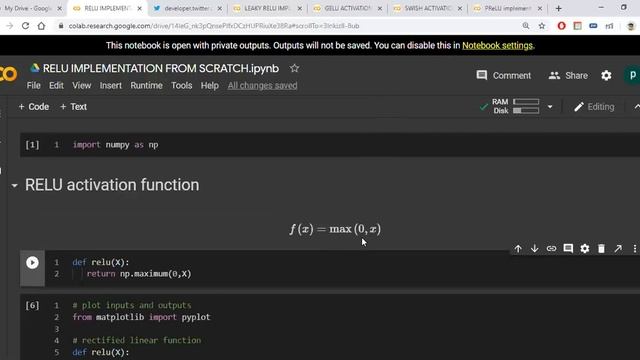
Task: Move the cell down with the arrow icon
Action: (x=534, y=249)
